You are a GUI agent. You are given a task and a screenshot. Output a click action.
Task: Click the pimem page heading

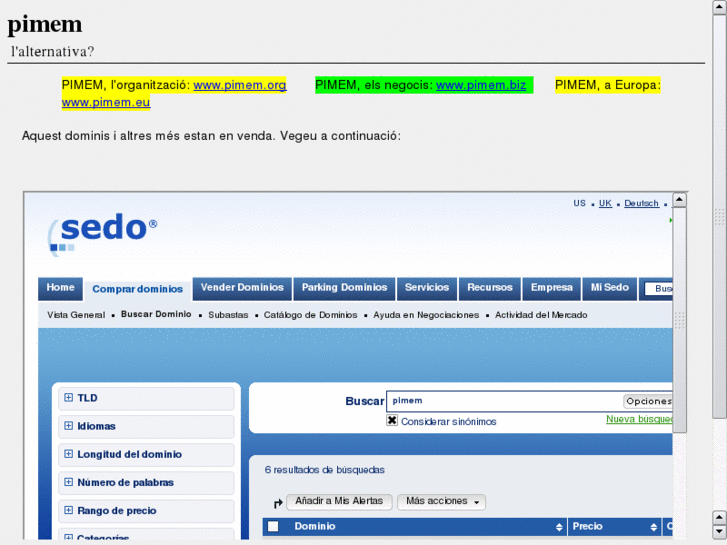(45, 24)
